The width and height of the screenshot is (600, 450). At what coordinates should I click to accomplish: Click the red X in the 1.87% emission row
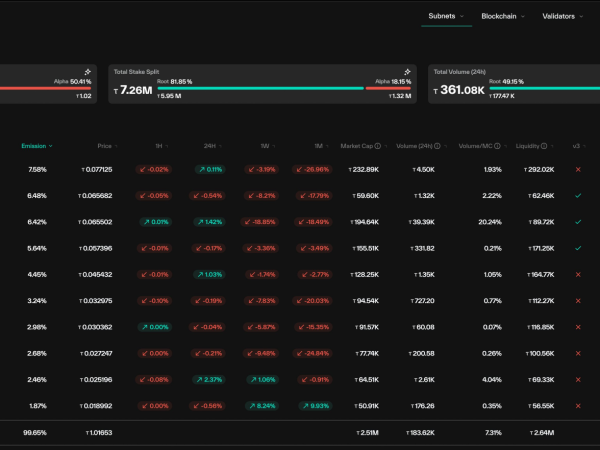(578, 406)
